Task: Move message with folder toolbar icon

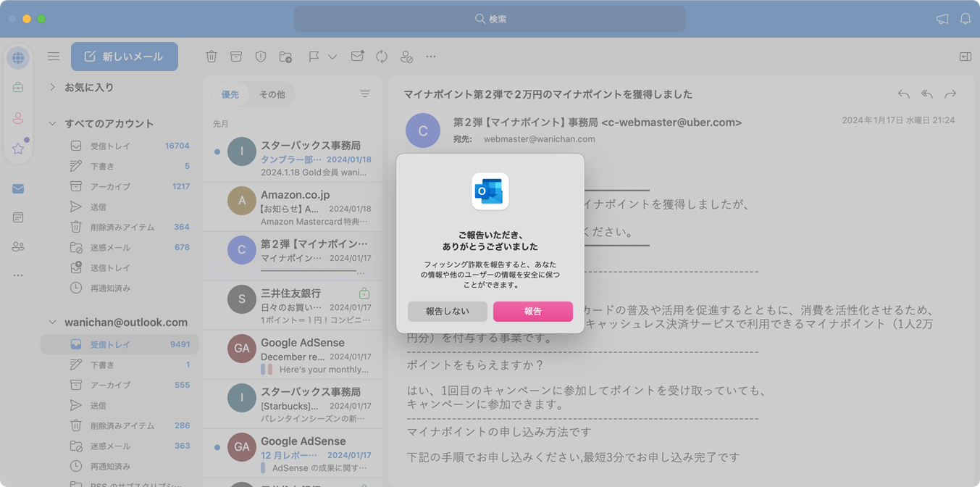Action: (285, 57)
